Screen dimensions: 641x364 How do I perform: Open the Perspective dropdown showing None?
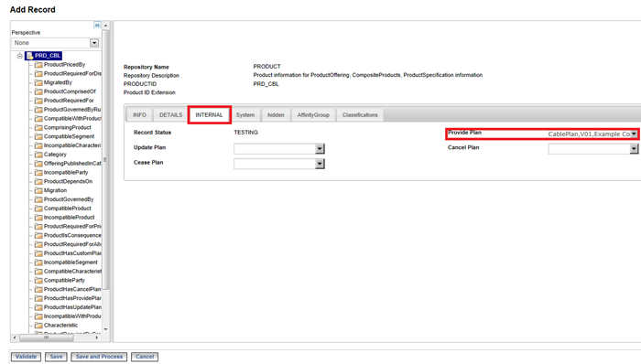[55, 43]
